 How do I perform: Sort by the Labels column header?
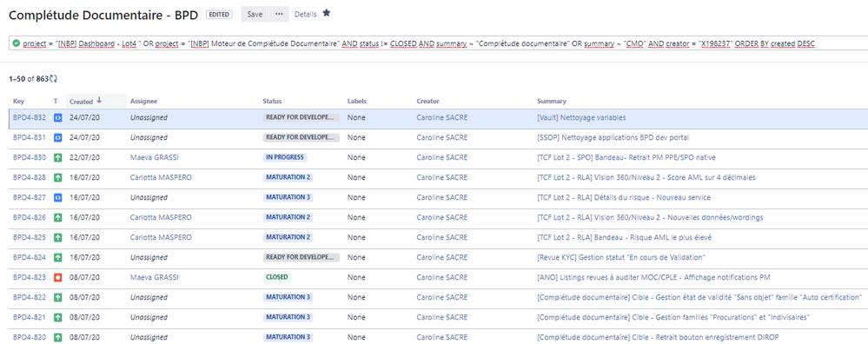(356, 102)
